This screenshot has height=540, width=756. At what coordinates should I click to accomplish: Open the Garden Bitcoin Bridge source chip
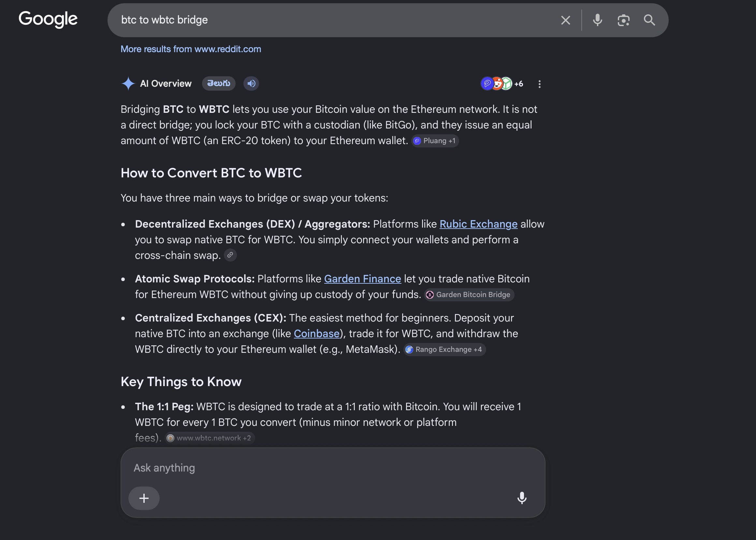(469, 294)
